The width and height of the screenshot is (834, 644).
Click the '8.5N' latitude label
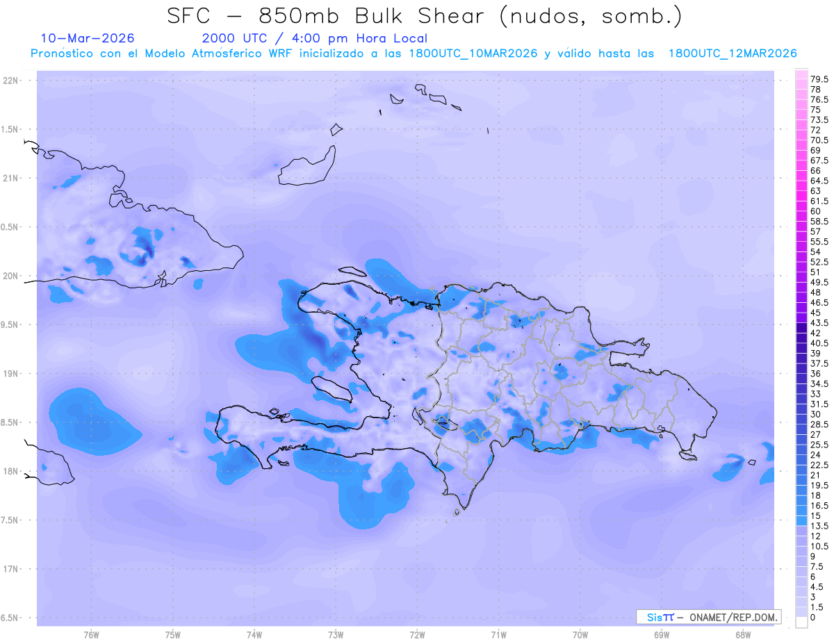[9, 422]
